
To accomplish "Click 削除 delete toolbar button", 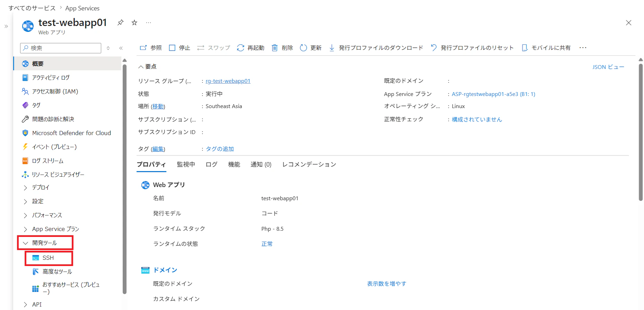I will [x=282, y=48].
